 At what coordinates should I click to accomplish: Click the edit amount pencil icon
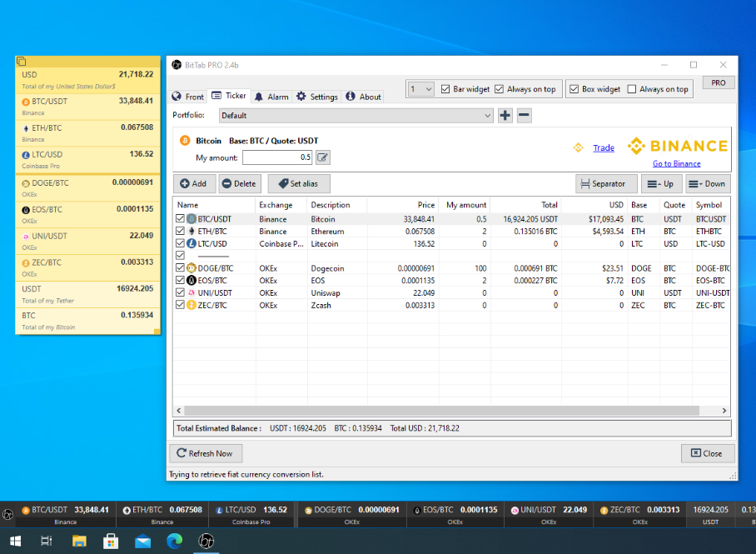(x=322, y=157)
